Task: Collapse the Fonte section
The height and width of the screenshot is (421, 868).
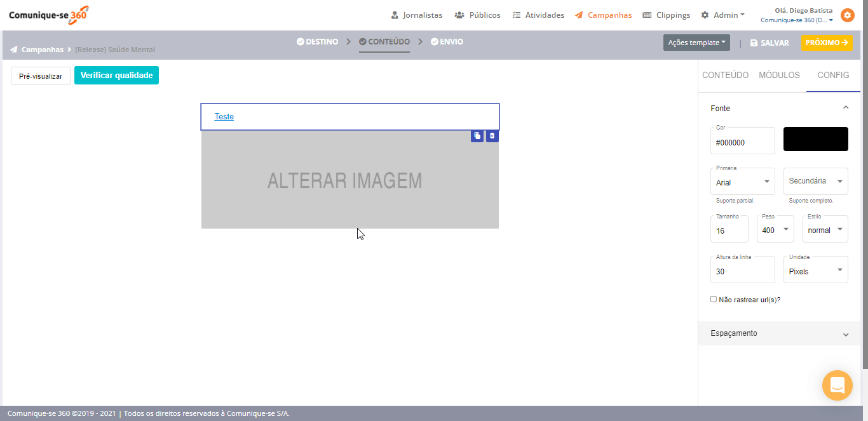Action: pos(845,108)
